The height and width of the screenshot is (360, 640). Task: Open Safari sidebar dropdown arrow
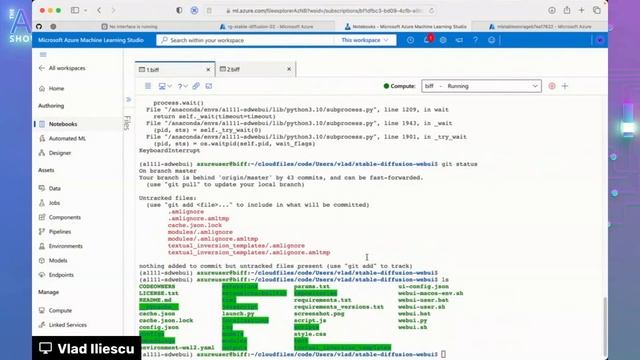[x=85, y=10]
